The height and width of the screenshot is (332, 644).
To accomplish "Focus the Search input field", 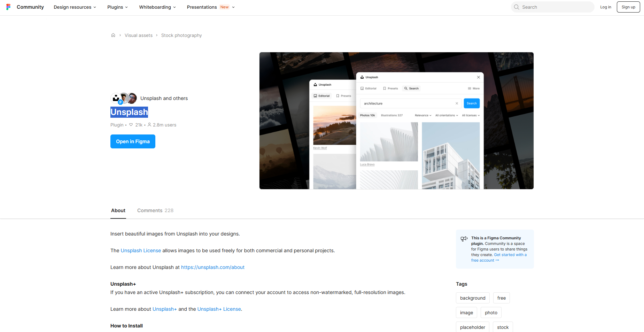I will [x=552, y=7].
